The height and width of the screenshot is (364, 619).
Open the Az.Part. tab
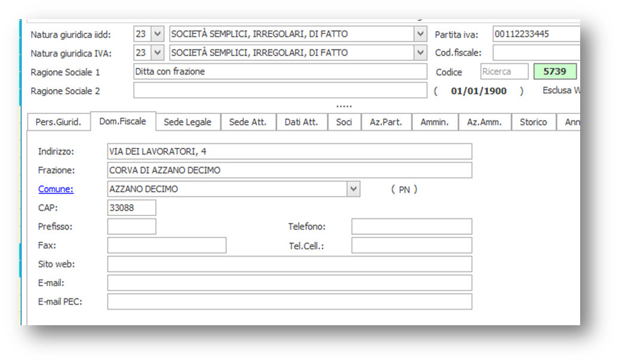tap(386, 122)
